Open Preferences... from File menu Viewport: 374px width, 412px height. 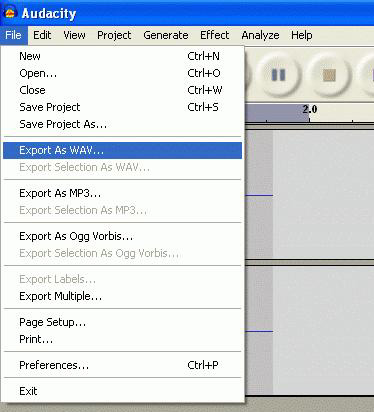pos(123,365)
